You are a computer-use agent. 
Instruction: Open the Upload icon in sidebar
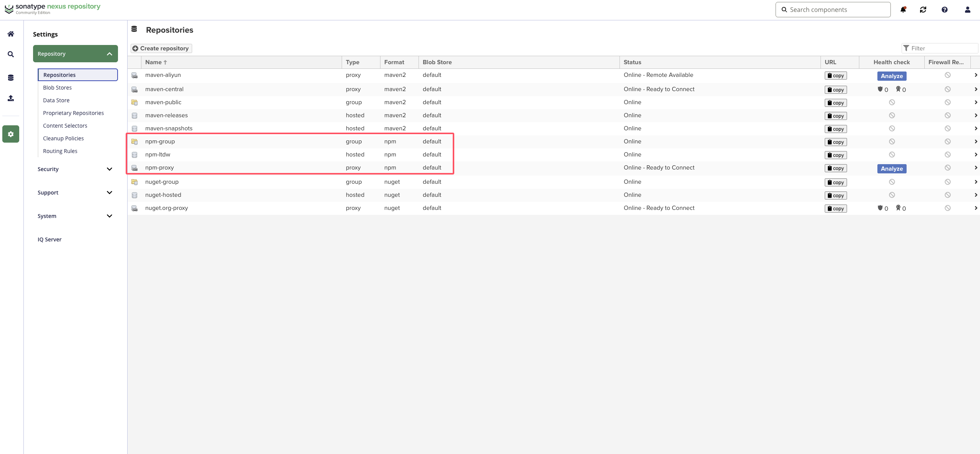[11, 98]
